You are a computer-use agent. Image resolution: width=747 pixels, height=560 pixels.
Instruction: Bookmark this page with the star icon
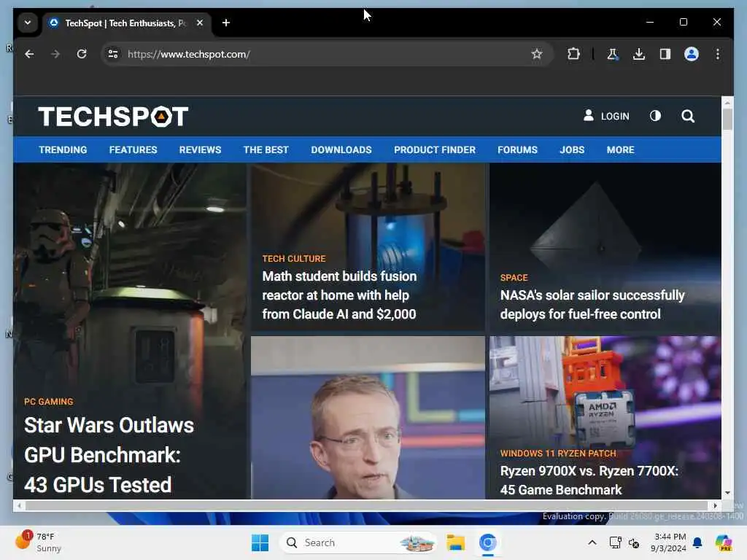(537, 54)
